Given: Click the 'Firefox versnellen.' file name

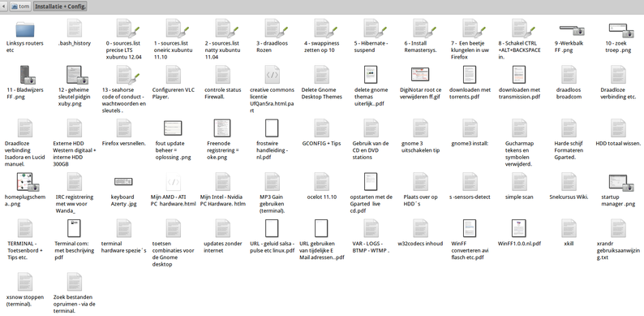Looking at the screenshot, I should coord(123,143).
